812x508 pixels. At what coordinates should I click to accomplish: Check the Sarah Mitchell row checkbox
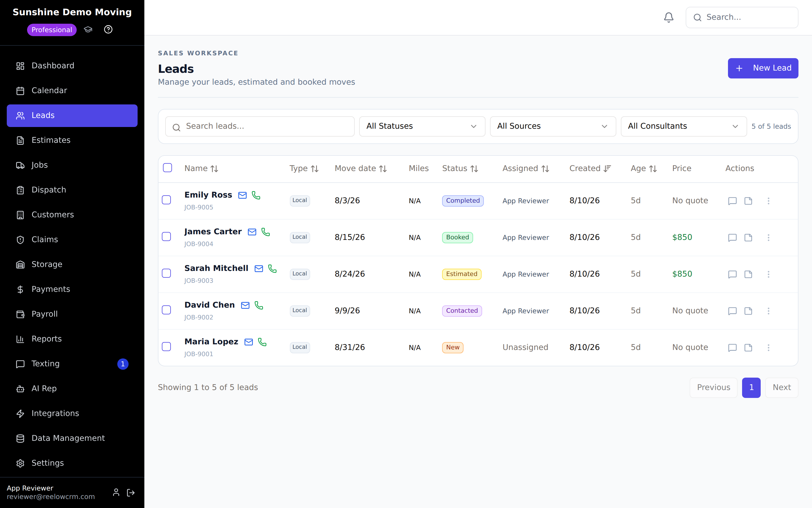166,273
